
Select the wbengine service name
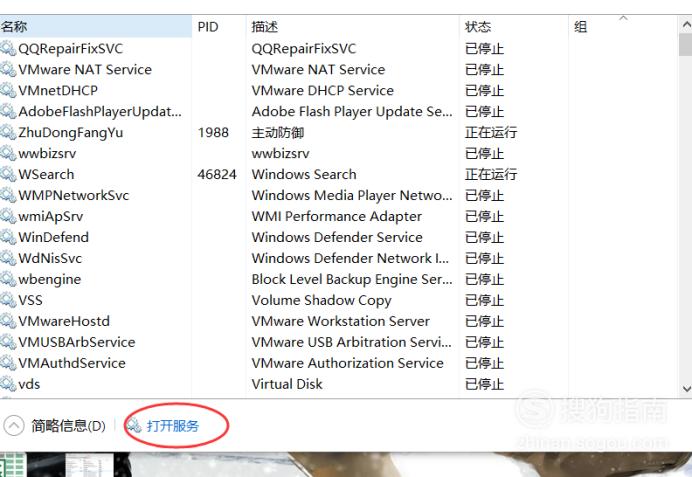click(x=50, y=279)
